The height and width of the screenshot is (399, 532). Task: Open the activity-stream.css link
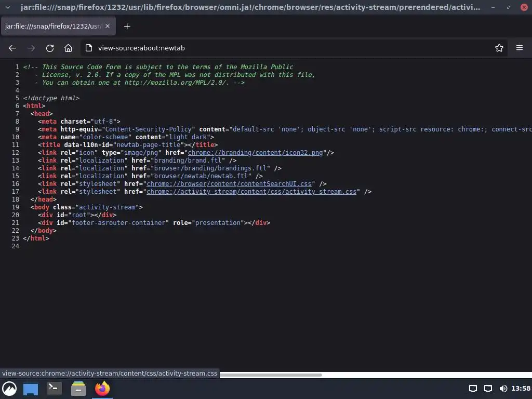click(x=251, y=192)
